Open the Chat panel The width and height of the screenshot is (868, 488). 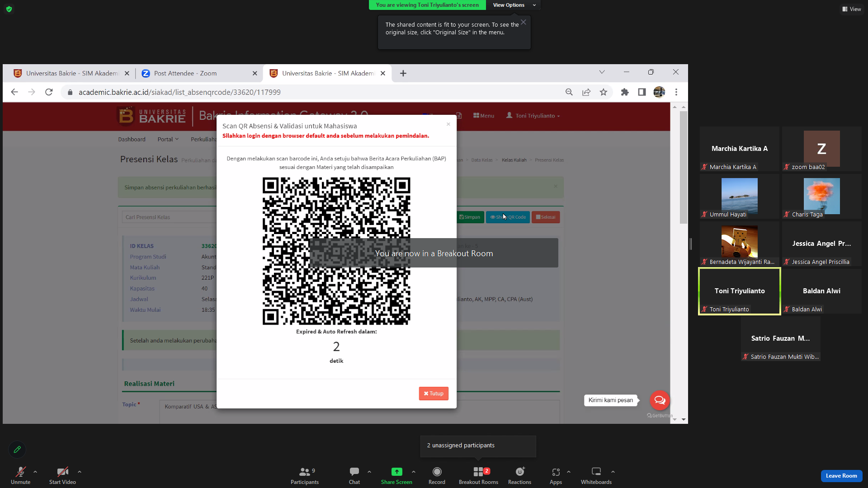(x=354, y=475)
